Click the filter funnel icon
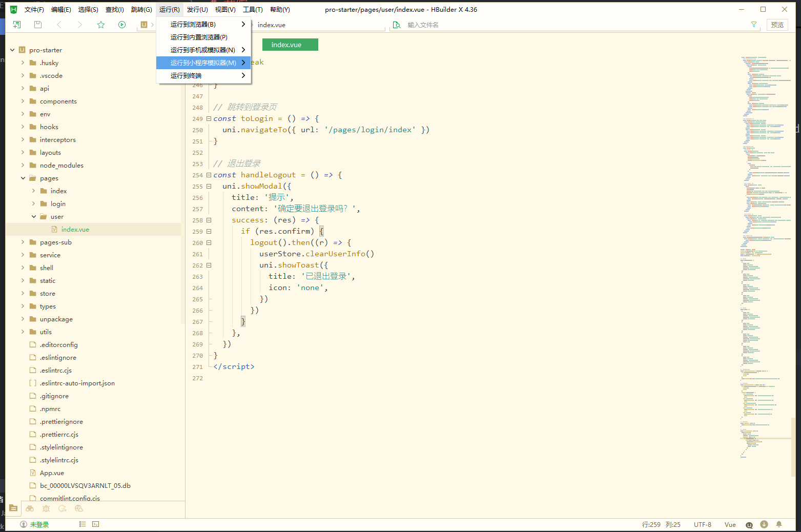The width and height of the screenshot is (801, 532). (754, 25)
